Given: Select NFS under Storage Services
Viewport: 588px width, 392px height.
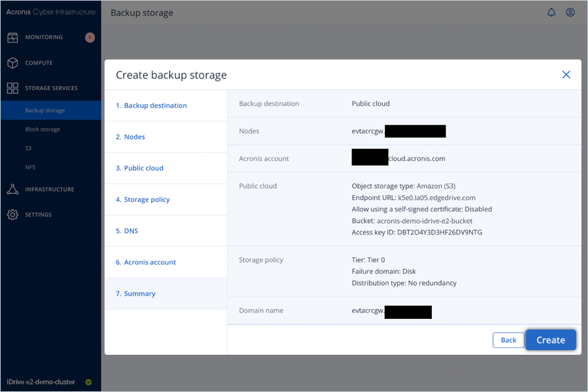Looking at the screenshot, I should point(30,167).
